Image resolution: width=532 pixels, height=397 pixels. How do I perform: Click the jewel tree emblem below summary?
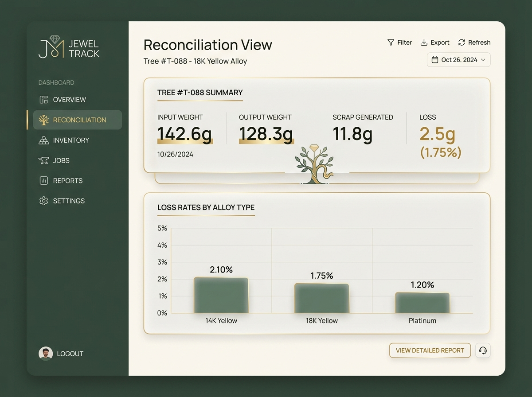tap(314, 164)
